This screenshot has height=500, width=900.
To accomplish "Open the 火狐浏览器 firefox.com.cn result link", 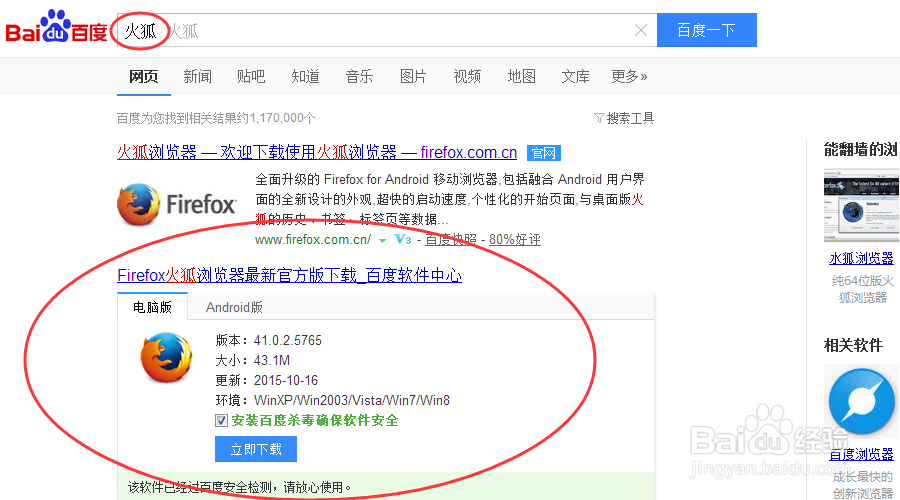I will click(317, 152).
